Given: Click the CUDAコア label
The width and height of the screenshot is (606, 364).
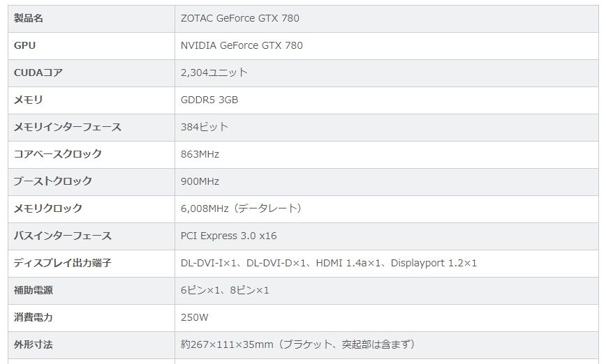Looking at the screenshot, I should click(38, 73).
